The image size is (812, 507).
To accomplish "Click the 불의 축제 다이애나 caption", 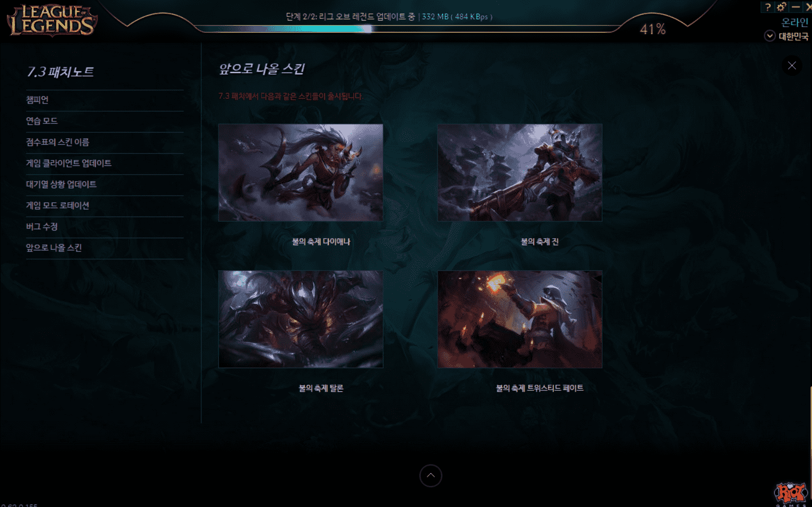I will coord(321,242).
